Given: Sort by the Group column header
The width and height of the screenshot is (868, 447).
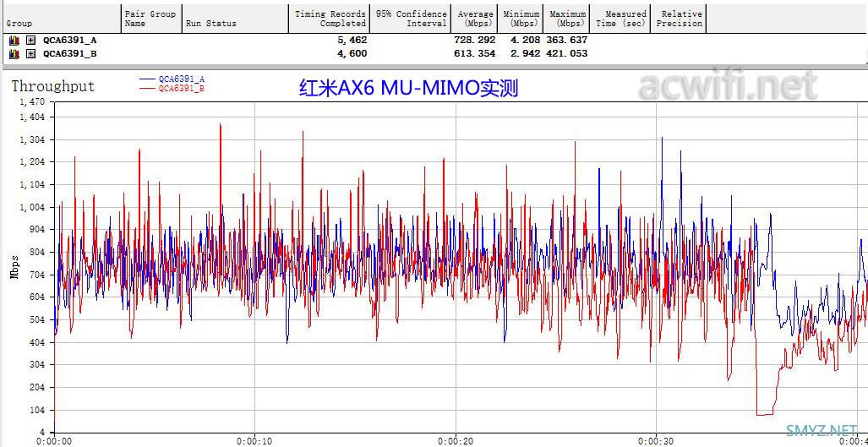Looking at the screenshot, I should pos(61,19).
